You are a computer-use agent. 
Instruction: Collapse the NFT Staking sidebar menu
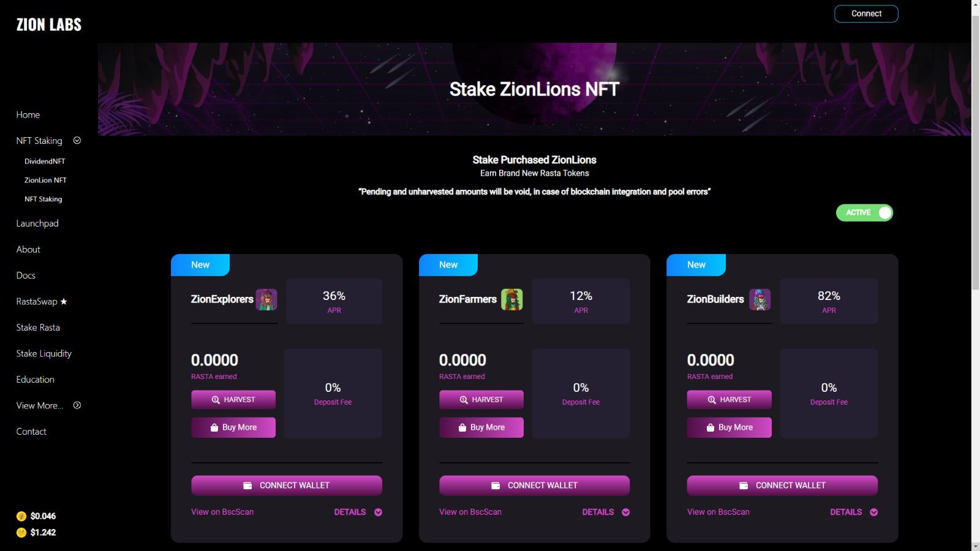coord(77,140)
